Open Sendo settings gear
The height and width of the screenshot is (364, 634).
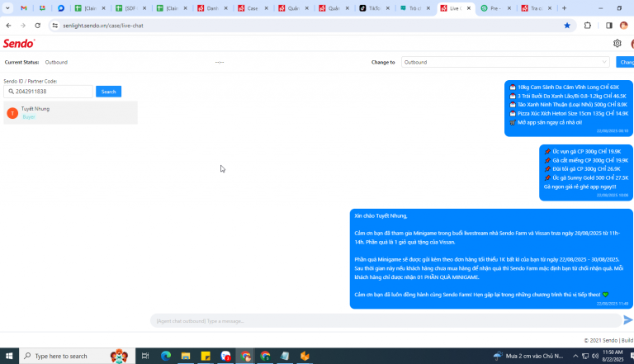tap(617, 43)
